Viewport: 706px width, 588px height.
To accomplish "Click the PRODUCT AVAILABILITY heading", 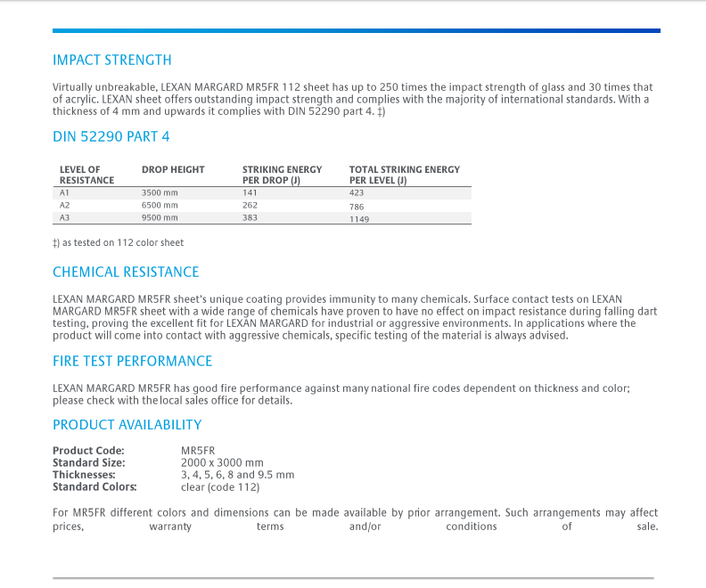I will (127, 425).
